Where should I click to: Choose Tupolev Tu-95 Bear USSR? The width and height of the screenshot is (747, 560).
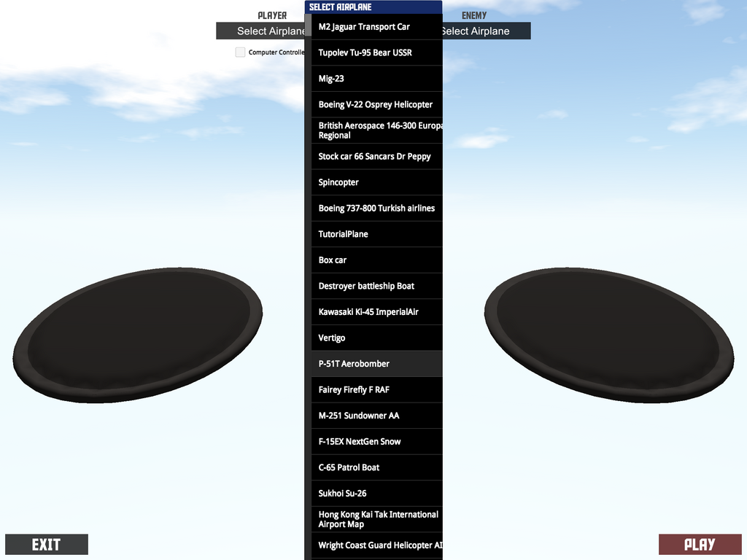[x=377, y=52]
